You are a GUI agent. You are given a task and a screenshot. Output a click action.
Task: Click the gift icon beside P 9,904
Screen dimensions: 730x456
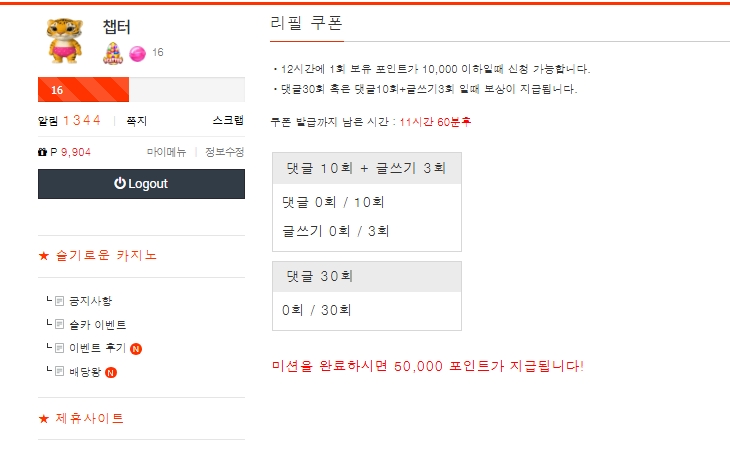pyautogui.click(x=42, y=152)
